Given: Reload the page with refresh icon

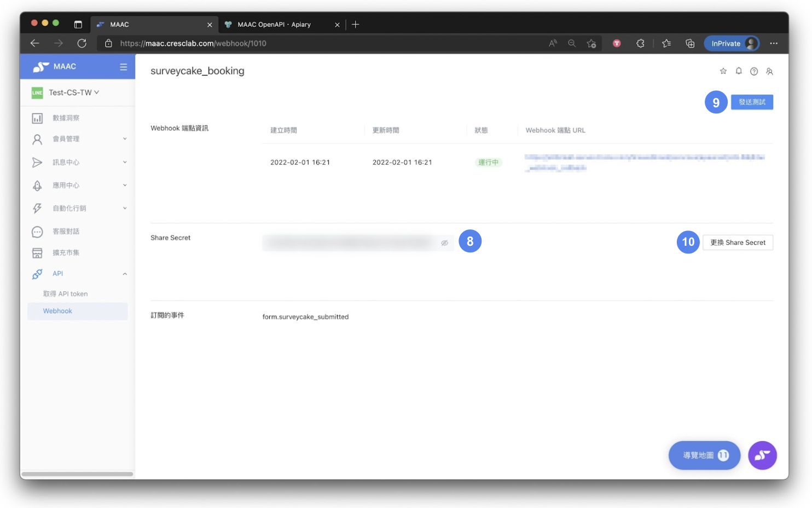Looking at the screenshot, I should pos(82,43).
